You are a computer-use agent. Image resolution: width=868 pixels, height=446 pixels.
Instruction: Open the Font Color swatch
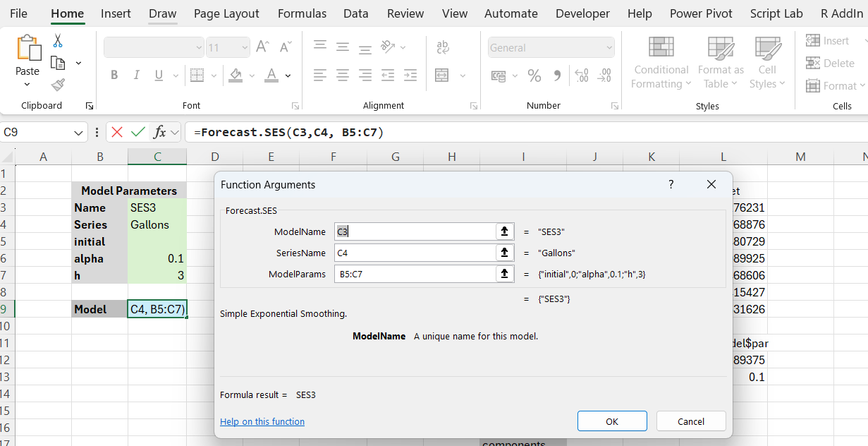tap(271, 75)
